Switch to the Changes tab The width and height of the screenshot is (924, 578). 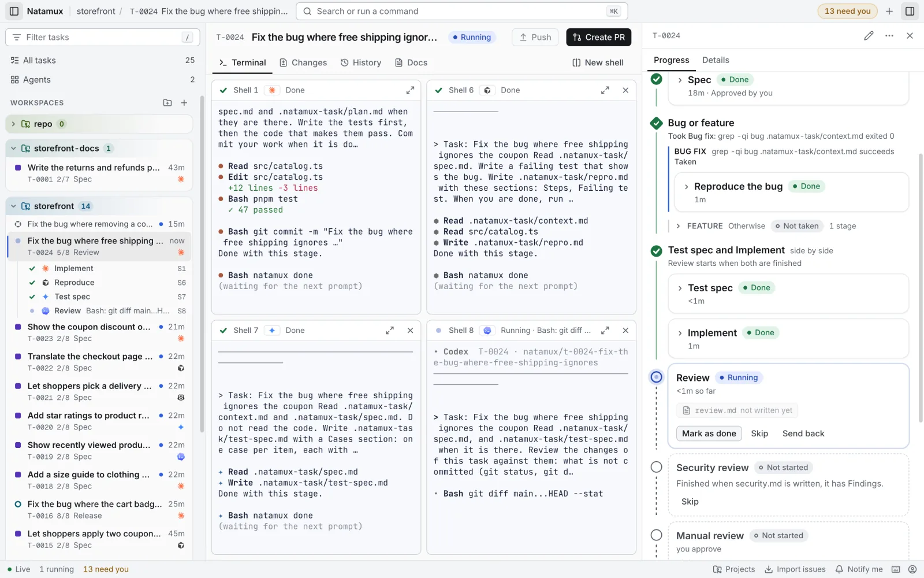pos(303,62)
